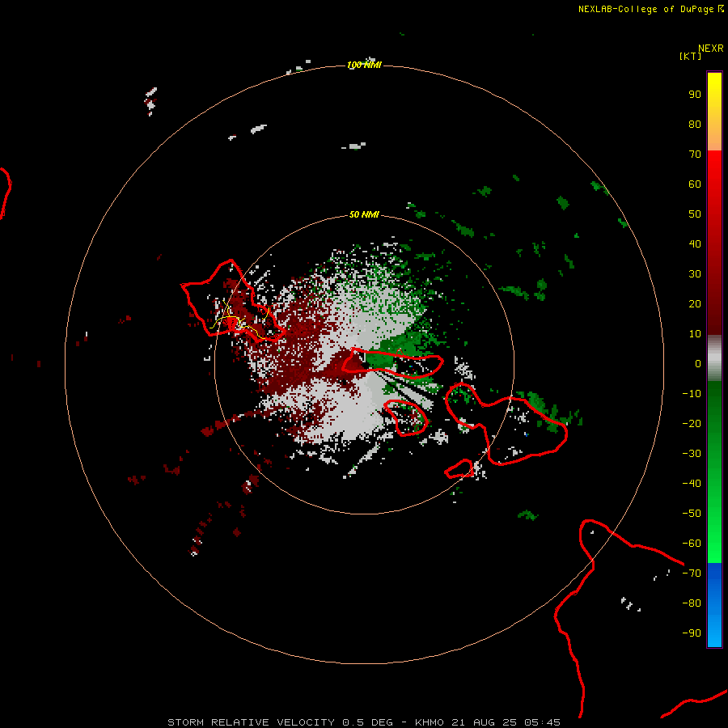This screenshot has height=728, width=728.
Task: Click the positive 70 knot scale label
Action: [695, 154]
